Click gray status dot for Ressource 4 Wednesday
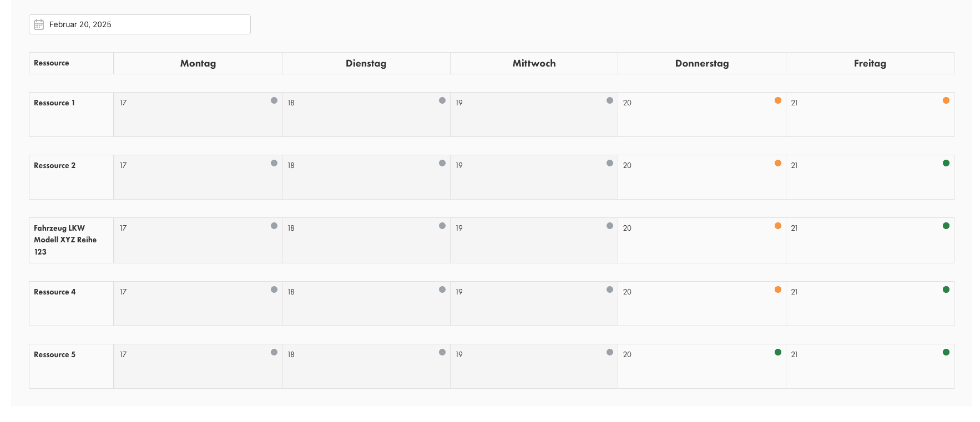 [x=609, y=289]
